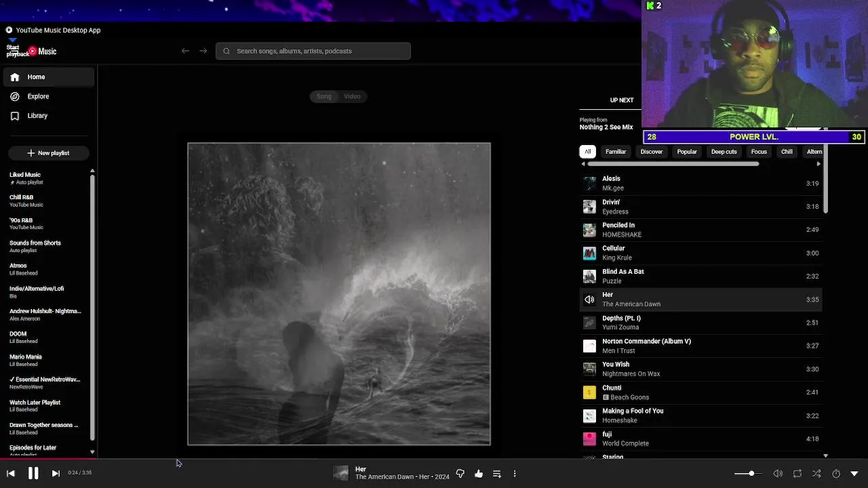Viewport: 868px width, 488px height.
Task: Open the three-dot more actions menu
Action: 515,474
